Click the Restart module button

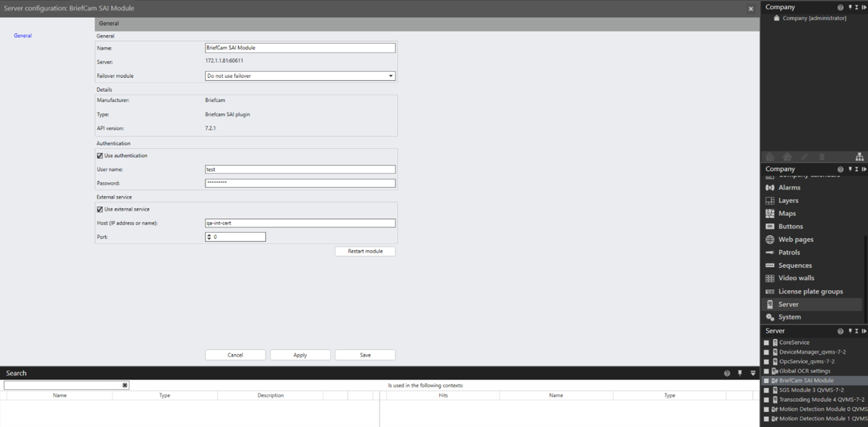[x=365, y=251]
